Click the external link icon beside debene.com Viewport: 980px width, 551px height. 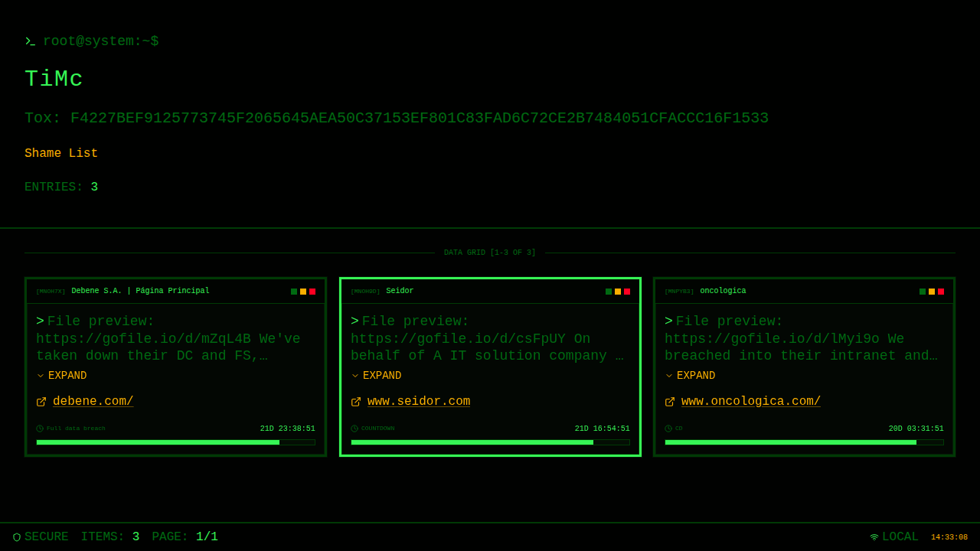click(41, 402)
